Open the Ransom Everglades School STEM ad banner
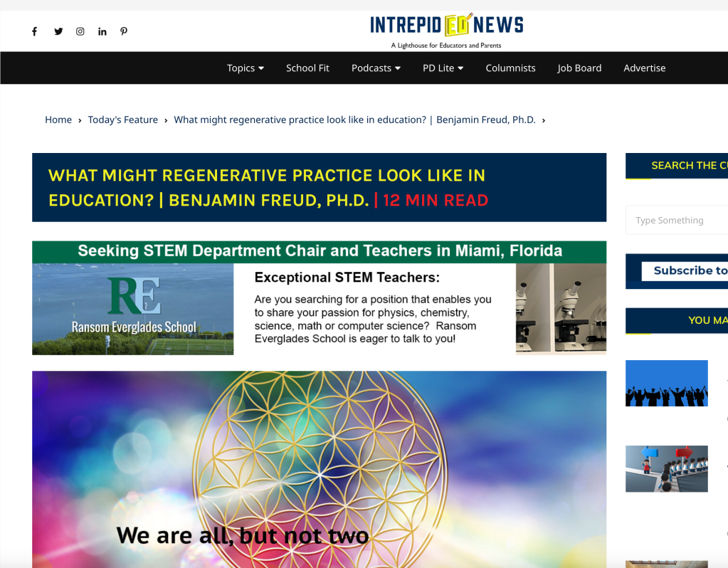The width and height of the screenshot is (728, 568). [319, 298]
